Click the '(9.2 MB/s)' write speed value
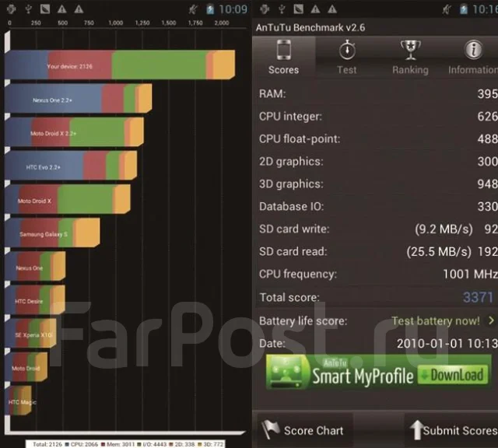This screenshot has height=448, width=498. (x=444, y=229)
